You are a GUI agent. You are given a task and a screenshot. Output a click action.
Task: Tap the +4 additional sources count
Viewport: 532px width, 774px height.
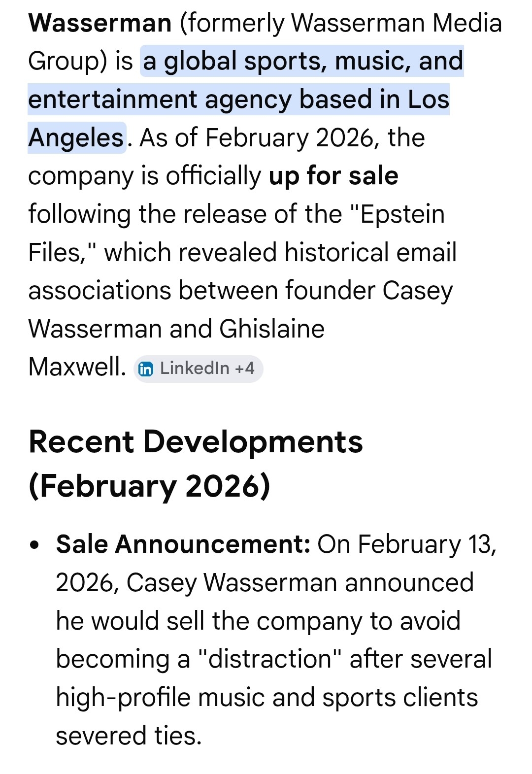click(245, 368)
